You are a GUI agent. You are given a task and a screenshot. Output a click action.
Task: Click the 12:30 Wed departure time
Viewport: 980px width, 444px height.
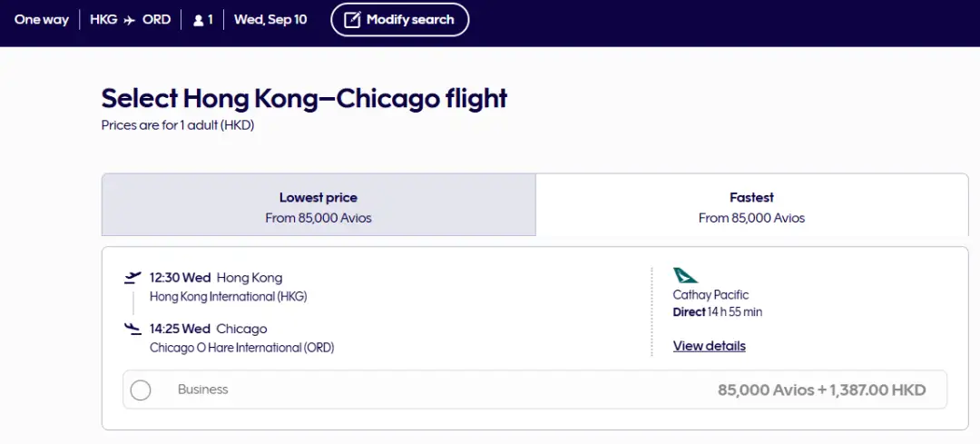tap(180, 278)
